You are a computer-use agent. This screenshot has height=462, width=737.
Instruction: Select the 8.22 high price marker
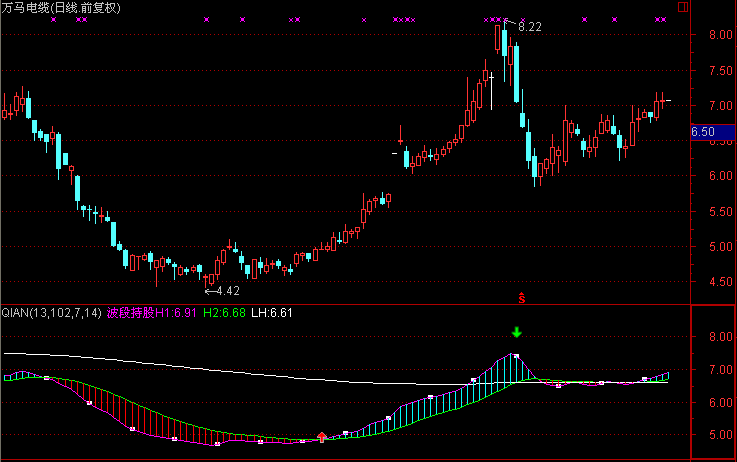tap(529, 26)
